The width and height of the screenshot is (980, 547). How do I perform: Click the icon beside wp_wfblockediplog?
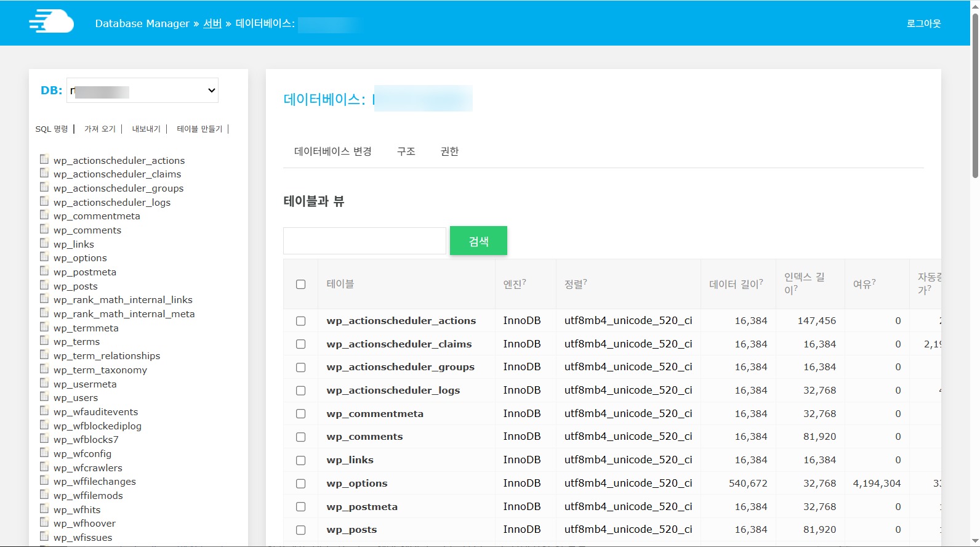[44, 424]
